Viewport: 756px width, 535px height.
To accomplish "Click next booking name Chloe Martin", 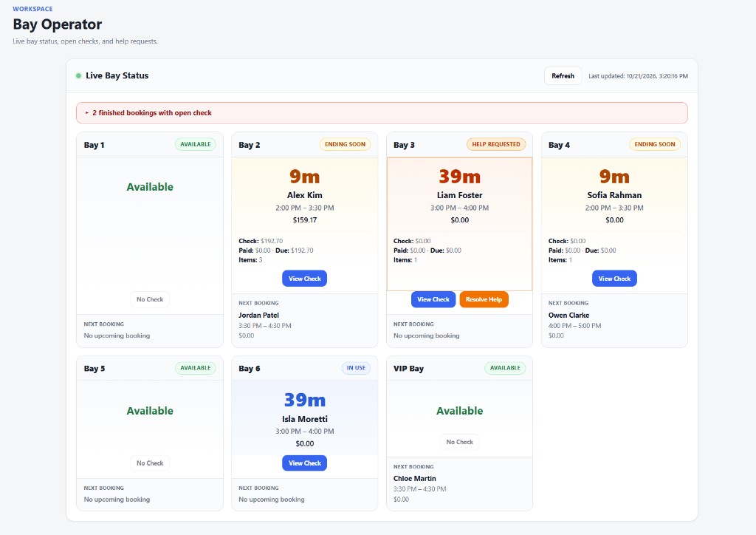I will click(415, 479).
